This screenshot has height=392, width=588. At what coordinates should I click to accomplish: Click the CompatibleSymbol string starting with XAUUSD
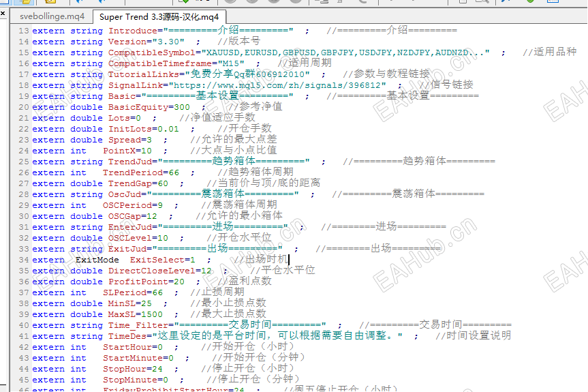point(345,52)
